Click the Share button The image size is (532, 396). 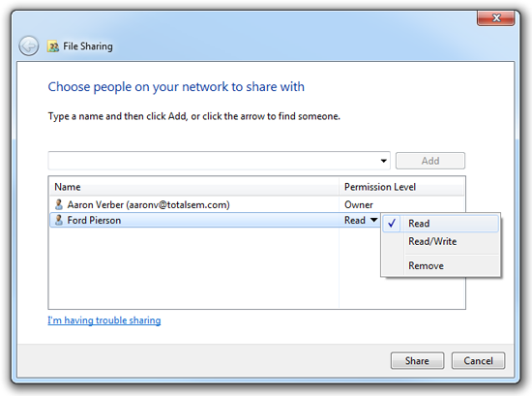coord(417,361)
